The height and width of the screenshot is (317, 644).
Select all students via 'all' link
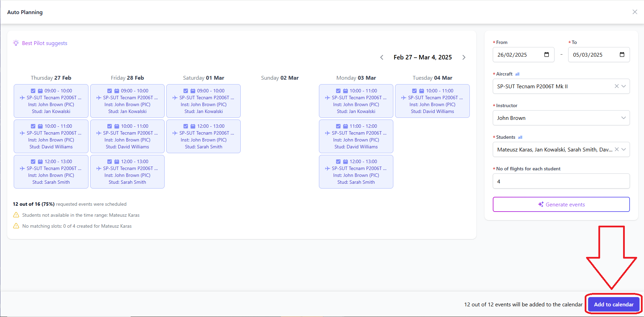tap(520, 137)
